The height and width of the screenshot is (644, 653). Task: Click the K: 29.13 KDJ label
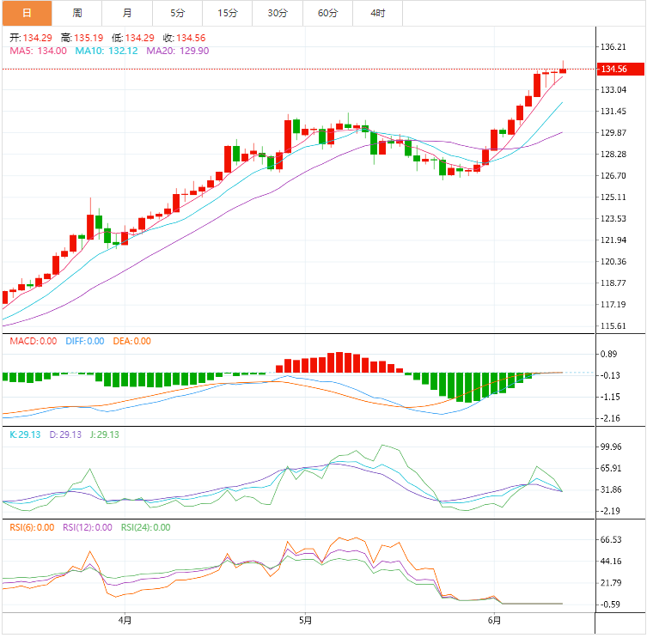24,434
